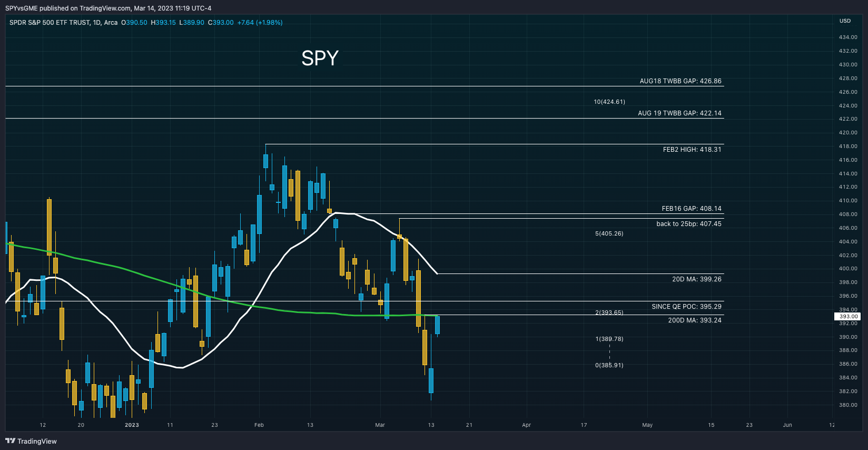Click the back to 25bp: 407.45 label
This screenshot has height=450, width=868.
(x=689, y=224)
